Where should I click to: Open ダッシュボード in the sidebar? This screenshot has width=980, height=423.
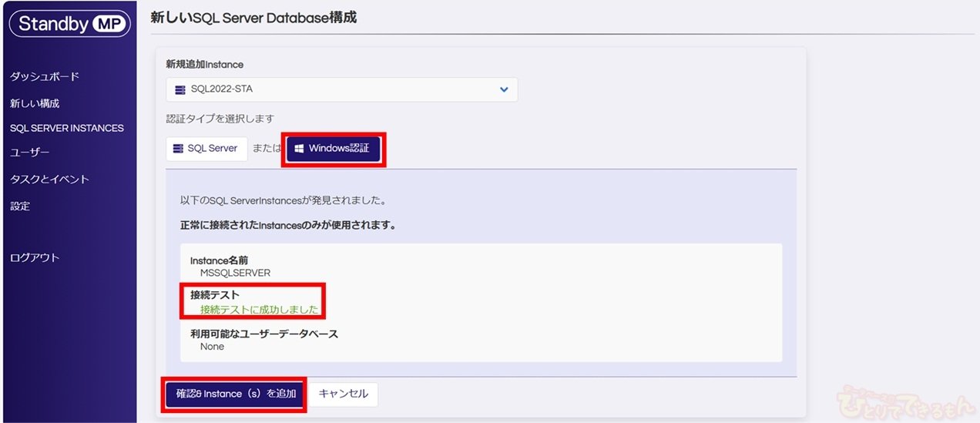[x=45, y=76]
